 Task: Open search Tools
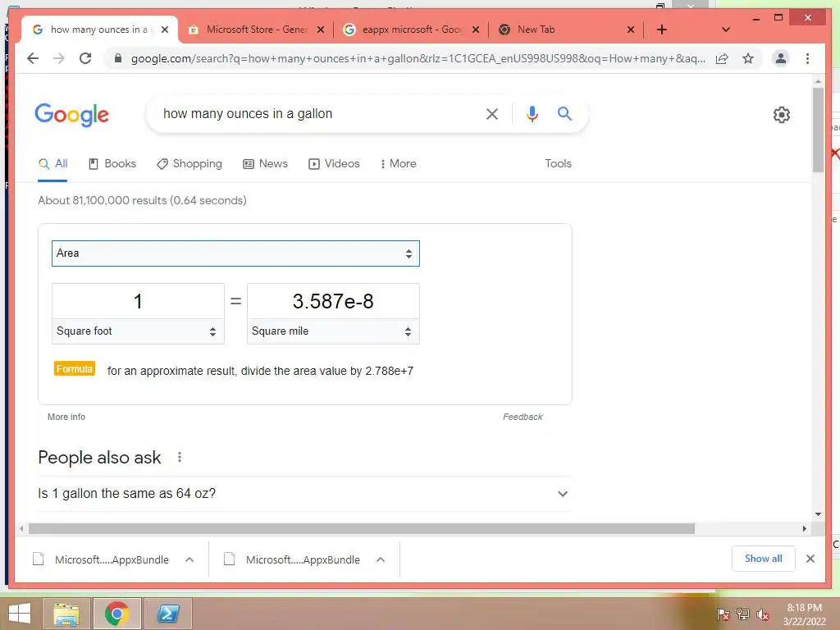[x=558, y=164]
